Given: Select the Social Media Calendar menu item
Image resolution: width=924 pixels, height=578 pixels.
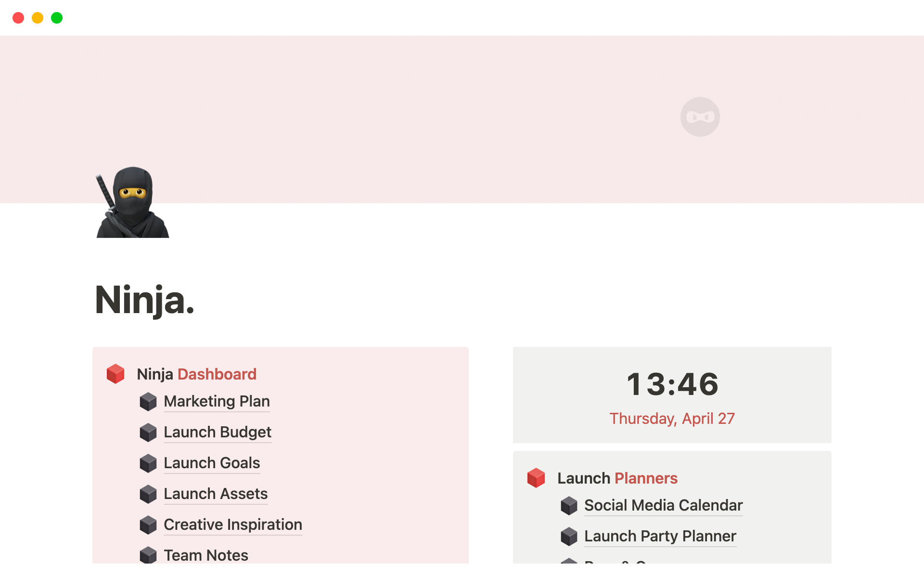Looking at the screenshot, I should pos(663,504).
